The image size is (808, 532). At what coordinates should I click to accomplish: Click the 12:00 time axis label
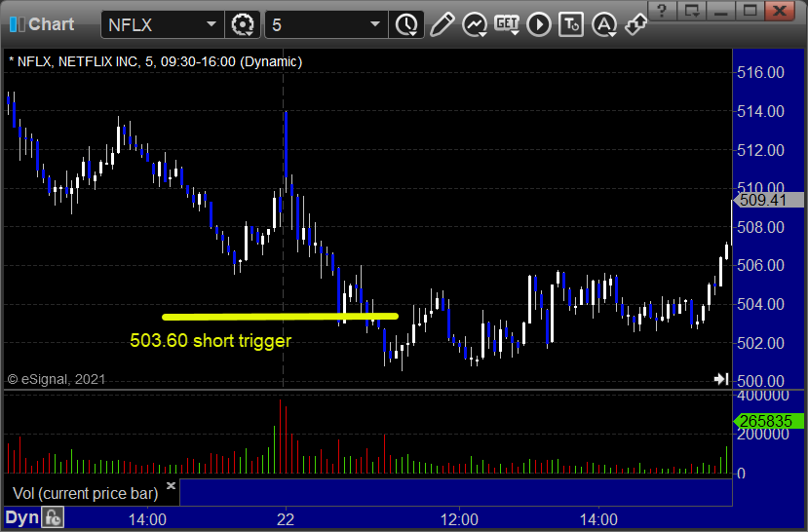[459, 519]
